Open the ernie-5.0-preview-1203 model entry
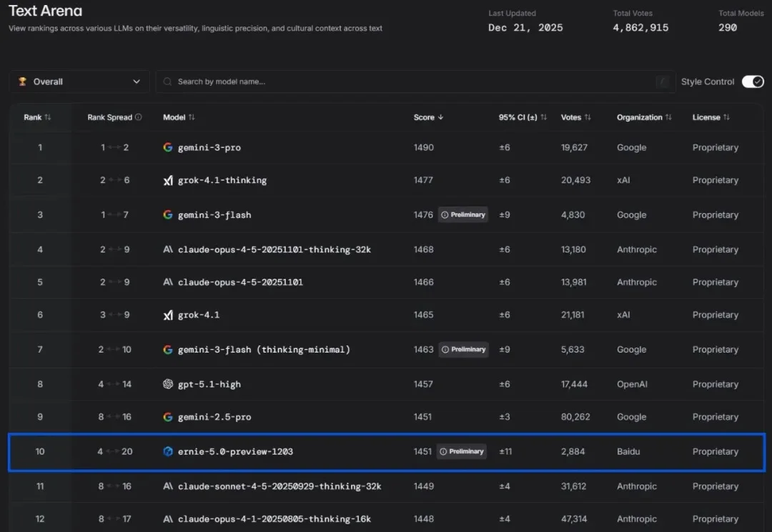The image size is (772, 532). pos(236,451)
